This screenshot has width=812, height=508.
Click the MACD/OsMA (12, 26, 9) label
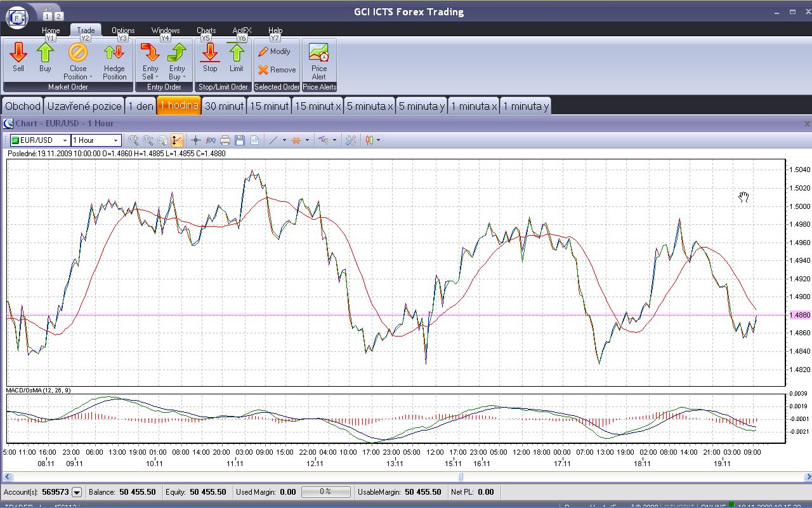(38, 390)
